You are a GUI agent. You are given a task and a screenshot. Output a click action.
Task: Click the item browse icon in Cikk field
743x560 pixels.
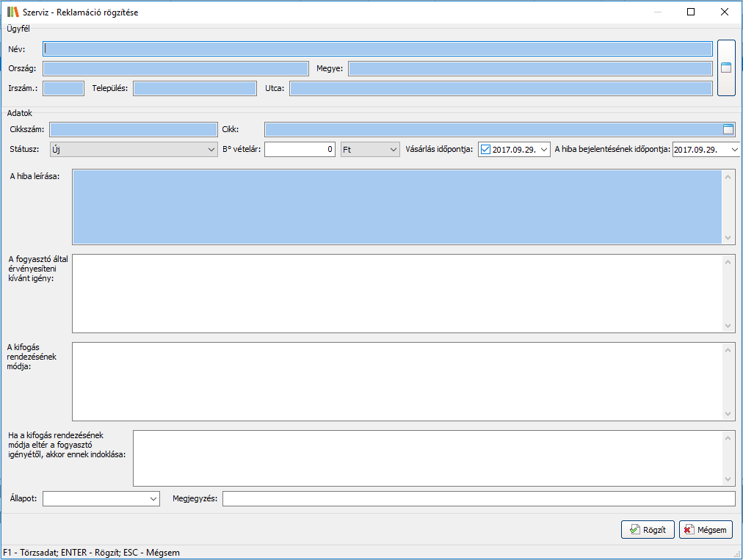point(728,130)
